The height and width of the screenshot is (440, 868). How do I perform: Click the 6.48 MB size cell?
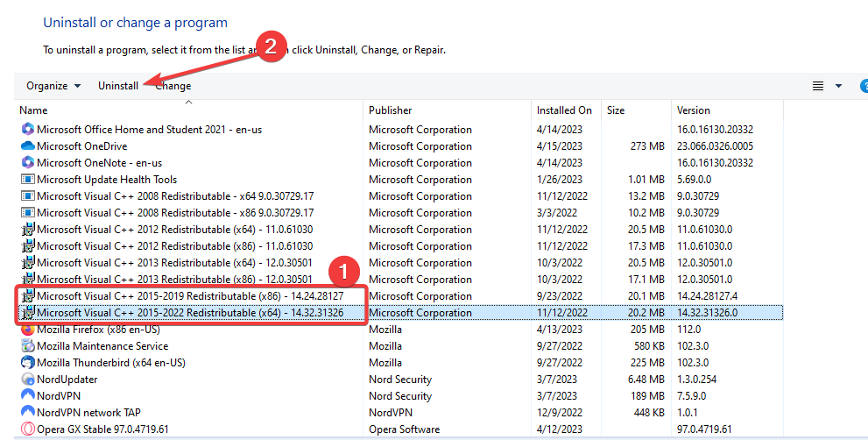tap(646, 379)
